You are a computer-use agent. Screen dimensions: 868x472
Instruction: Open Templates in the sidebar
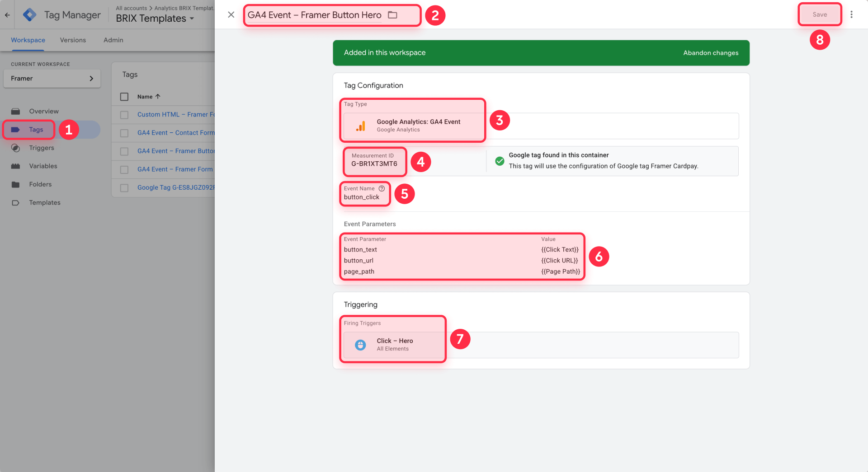tap(45, 203)
